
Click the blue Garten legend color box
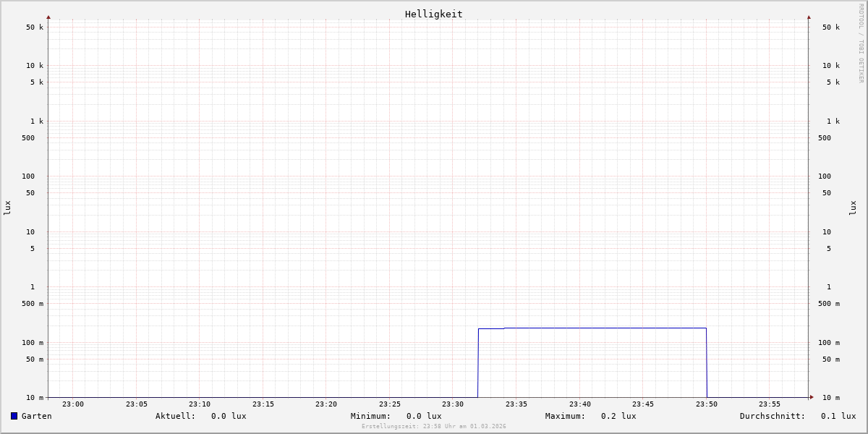click(14, 416)
